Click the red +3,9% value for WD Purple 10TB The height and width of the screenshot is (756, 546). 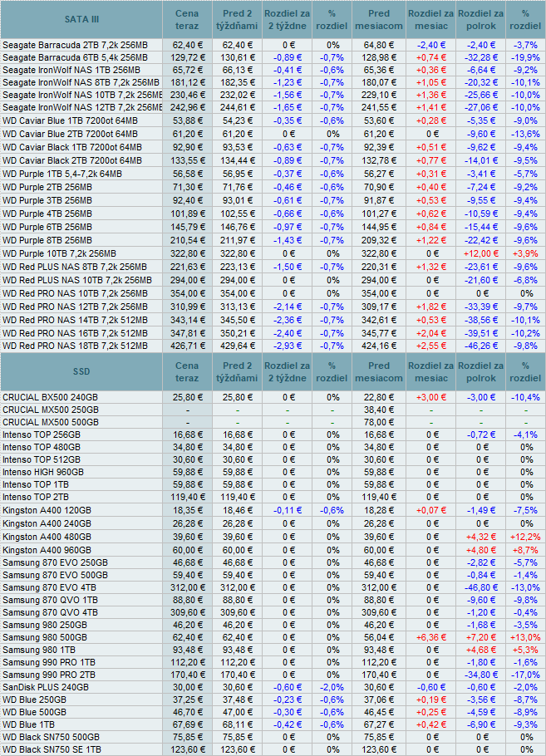(x=525, y=253)
